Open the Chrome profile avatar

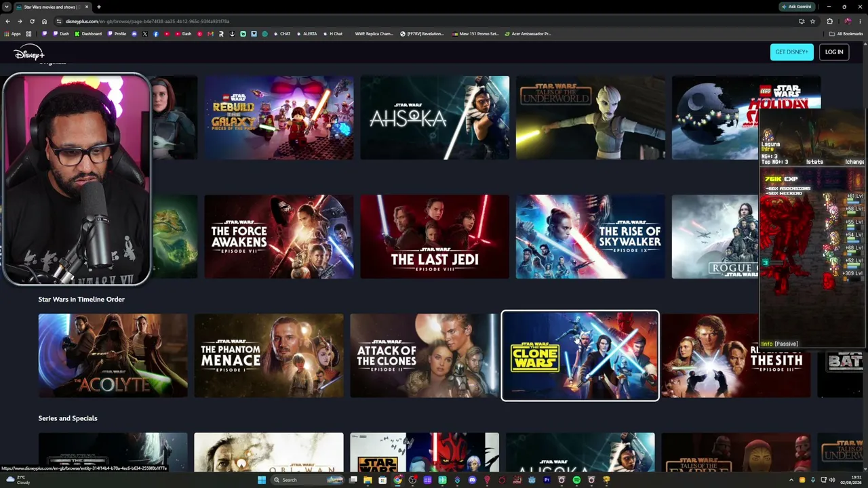coord(847,21)
